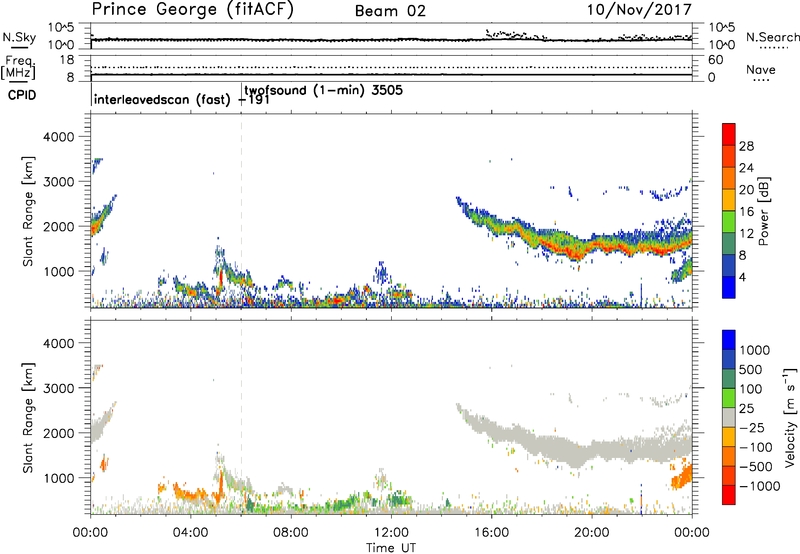This screenshot has height=554, width=800.
Task: Click the '12:00' time tick label
Action: point(391,533)
